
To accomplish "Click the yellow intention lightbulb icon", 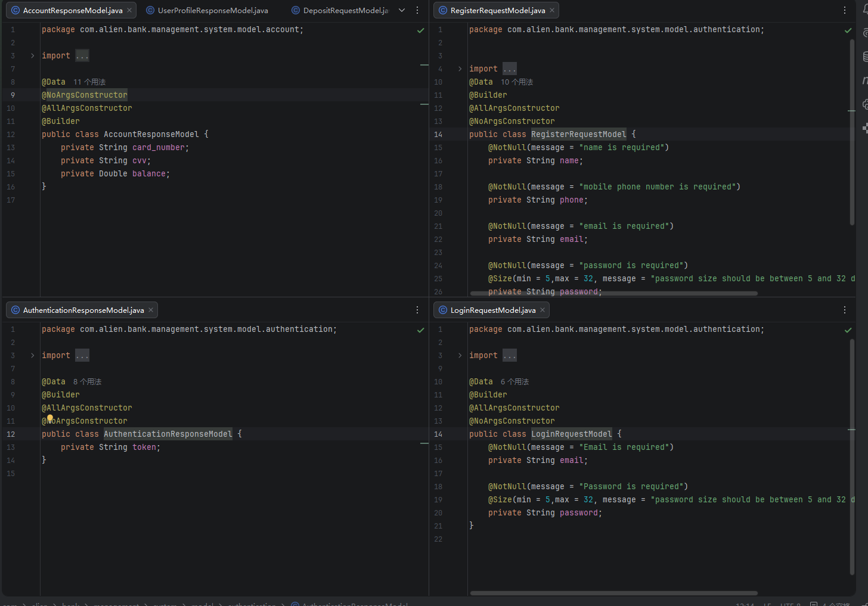I will (50, 419).
